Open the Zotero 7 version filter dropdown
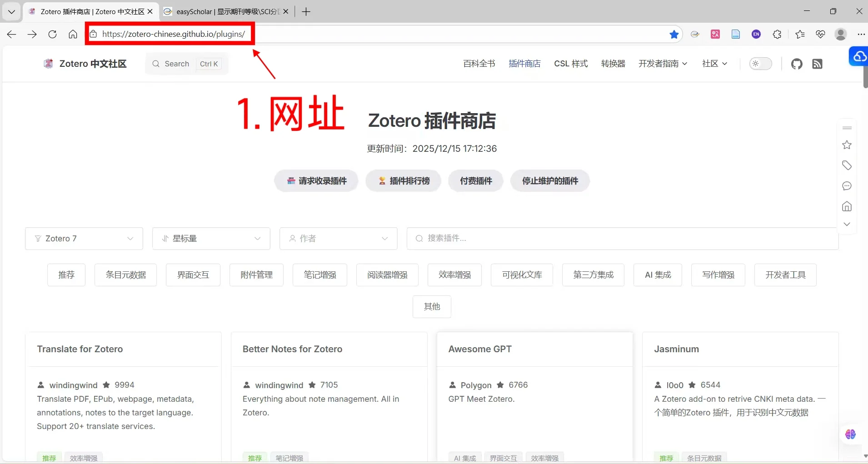 84,239
